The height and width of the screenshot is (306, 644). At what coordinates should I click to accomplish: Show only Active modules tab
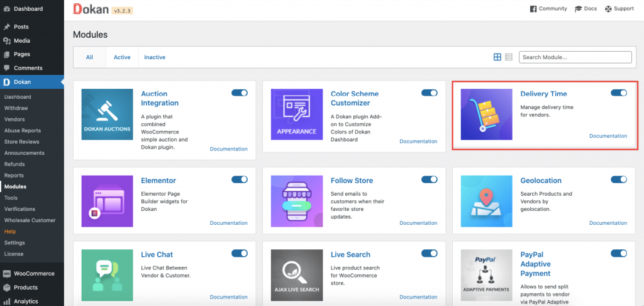point(122,57)
